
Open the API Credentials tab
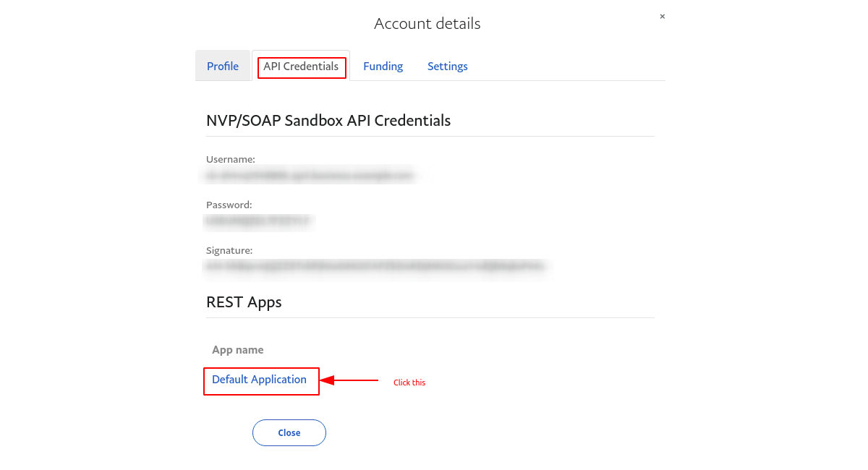point(301,67)
